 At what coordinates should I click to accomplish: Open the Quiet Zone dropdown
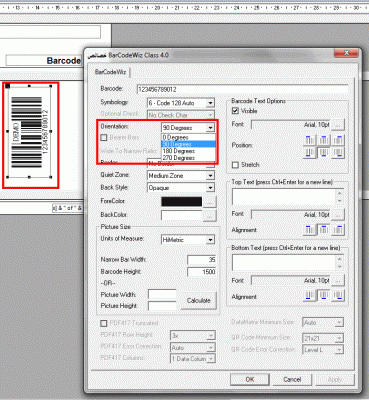click(210, 175)
